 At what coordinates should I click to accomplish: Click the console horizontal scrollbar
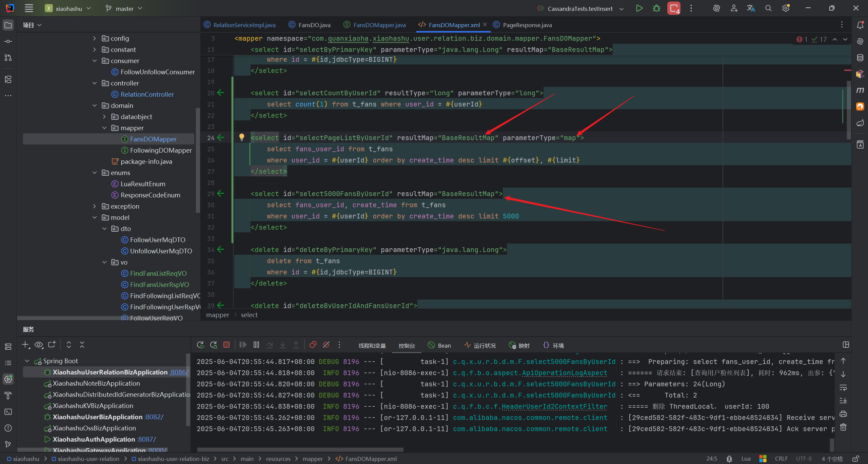click(x=300, y=450)
